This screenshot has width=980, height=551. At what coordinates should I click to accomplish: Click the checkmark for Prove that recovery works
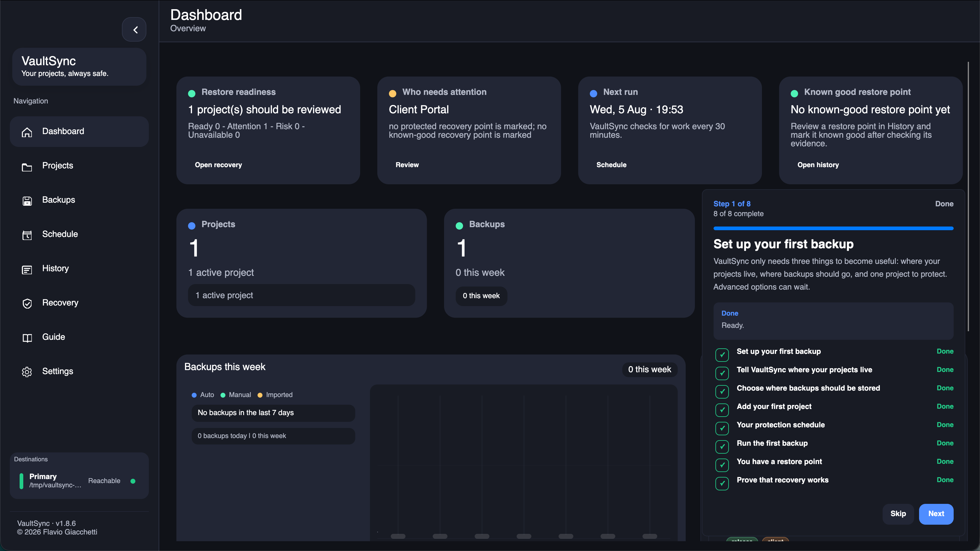722,483
